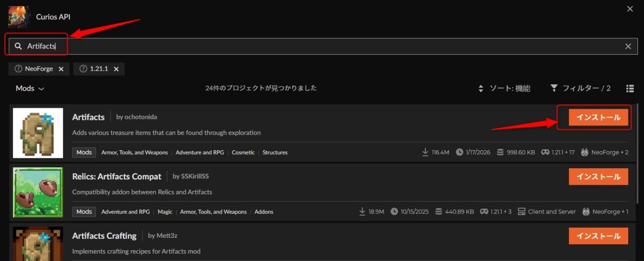The image size is (644, 261).
Task: Click the NeoForge + 2 loader icon
Action: click(585, 152)
